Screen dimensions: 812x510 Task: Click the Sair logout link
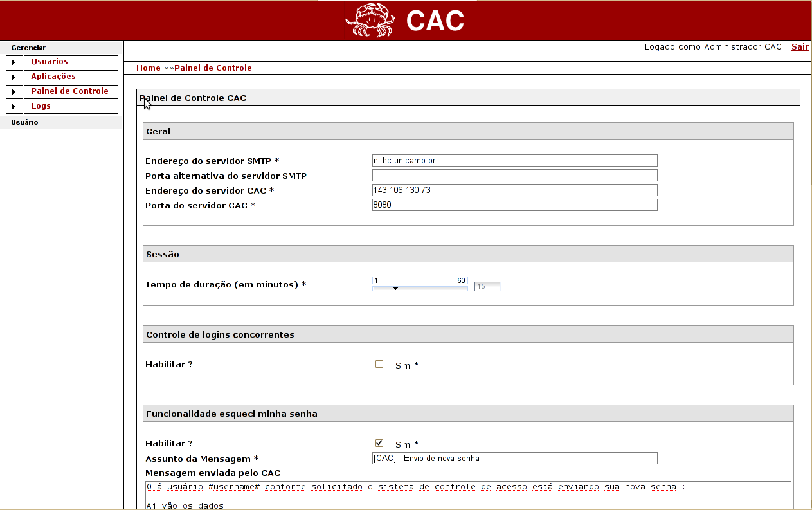coord(800,47)
